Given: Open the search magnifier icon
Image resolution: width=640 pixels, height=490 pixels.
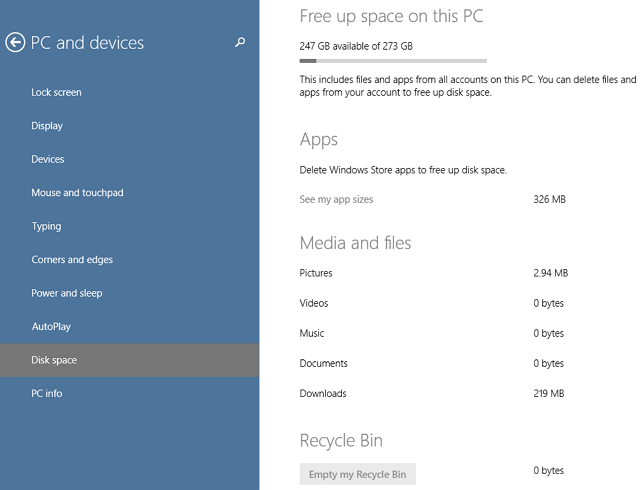Looking at the screenshot, I should coord(240,42).
